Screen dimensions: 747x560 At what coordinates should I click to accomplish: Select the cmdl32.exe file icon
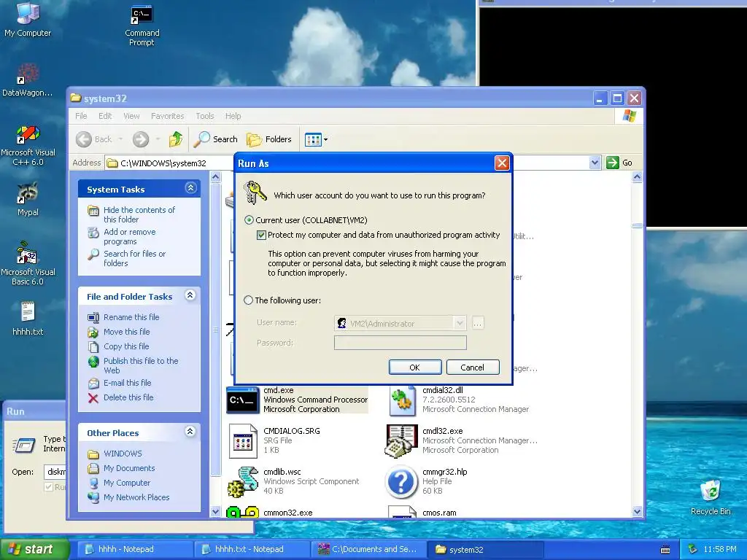402,441
